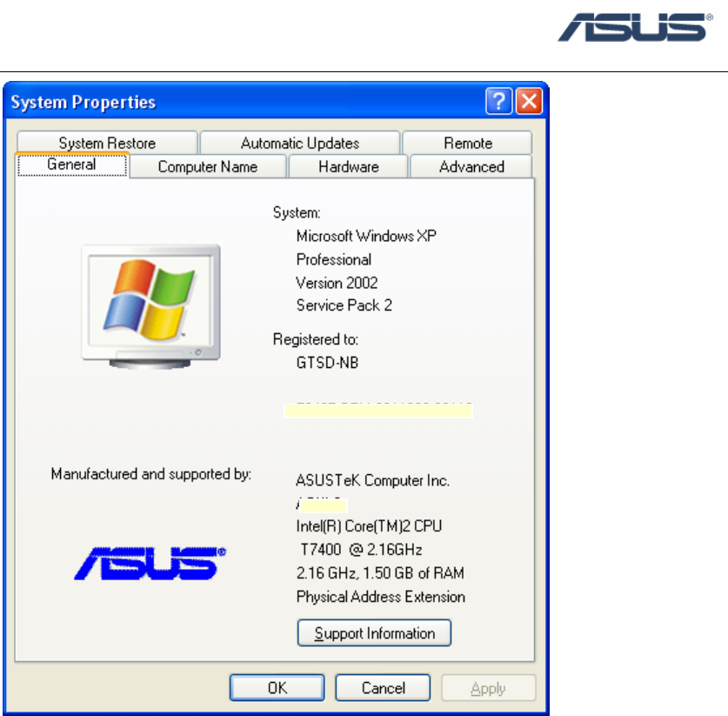Click the blue ASUS logo in dialog
The image size is (728, 716).
pyautogui.click(x=150, y=563)
